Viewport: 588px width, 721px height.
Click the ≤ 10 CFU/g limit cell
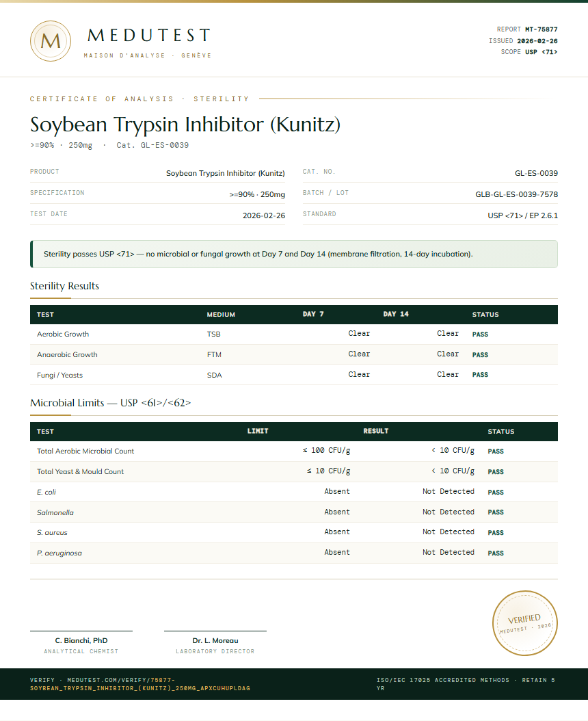pyautogui.click(x=329, y=471)
